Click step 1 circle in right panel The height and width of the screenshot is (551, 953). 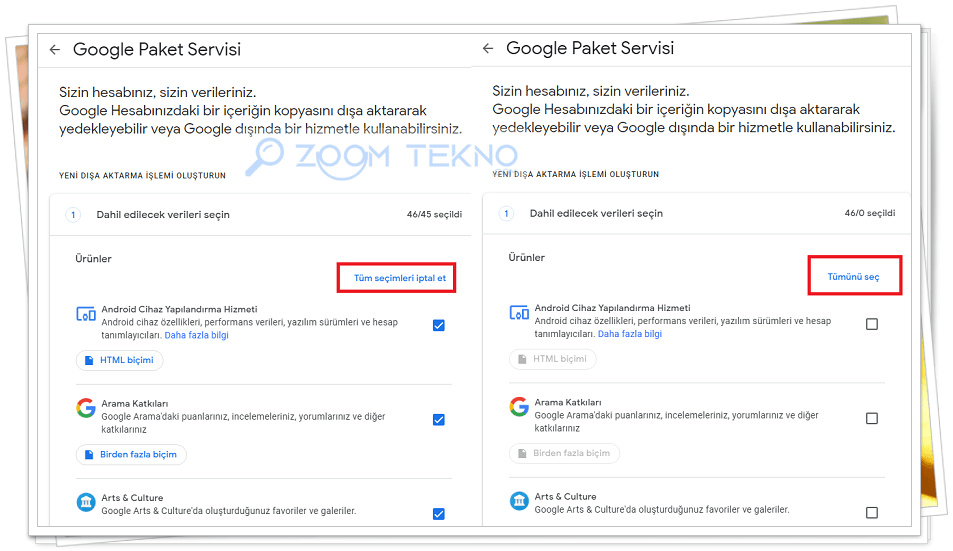[x=506, y=213]
